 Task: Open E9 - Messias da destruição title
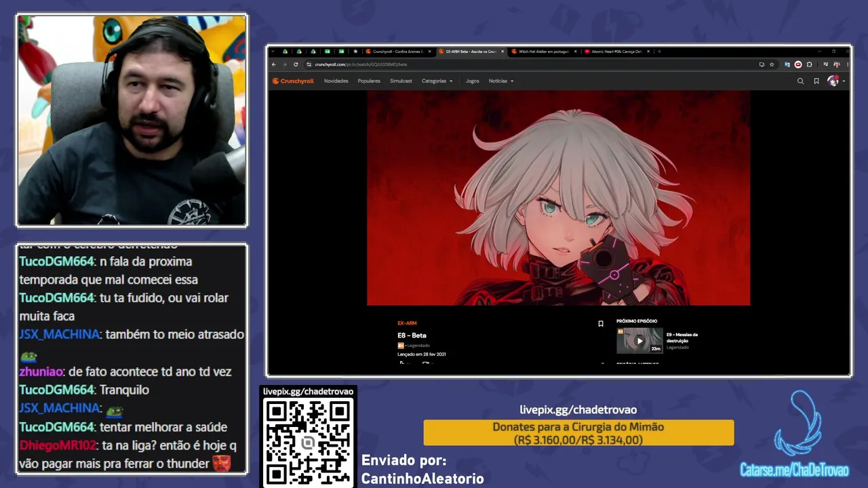pyautogui.click(x=682, y=338)
